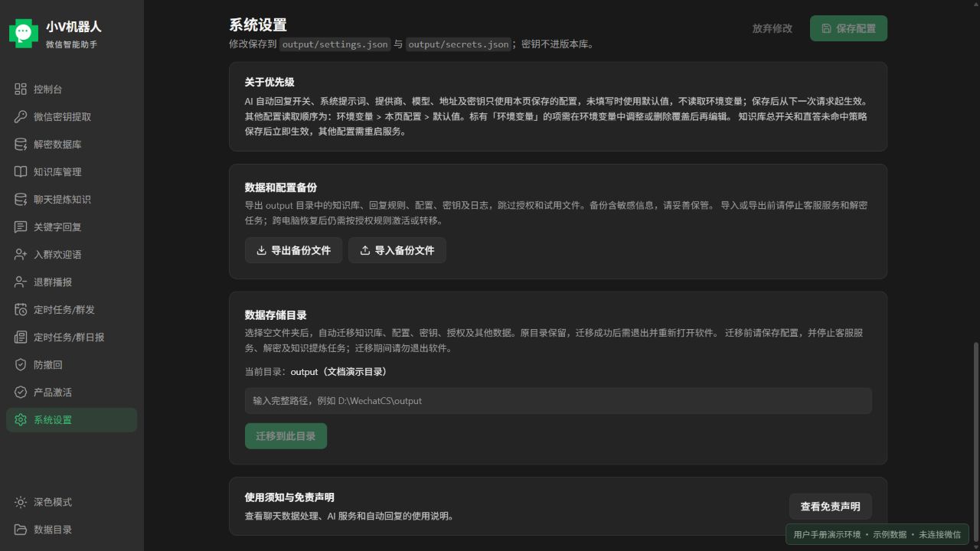Click the user-plus icon beside 入群欢迎
Image resolution: width=980 pixels, height=551 pixels.
coord(21,255)
